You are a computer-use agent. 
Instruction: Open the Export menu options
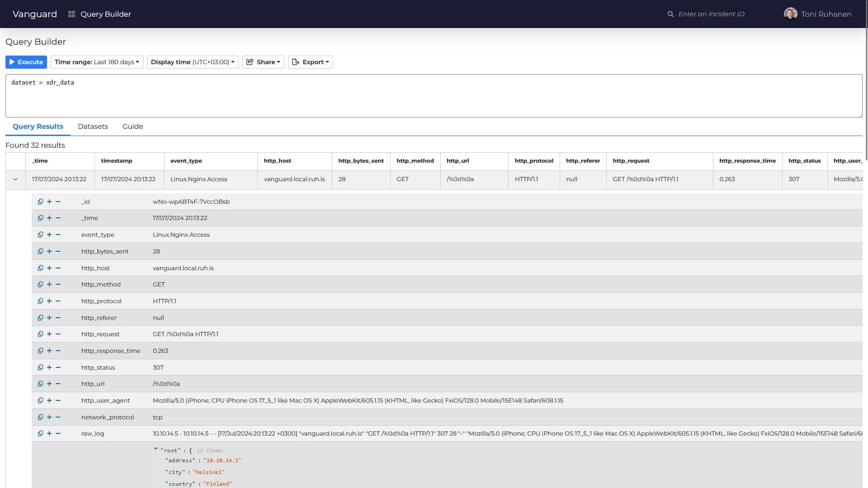[310, 62]
